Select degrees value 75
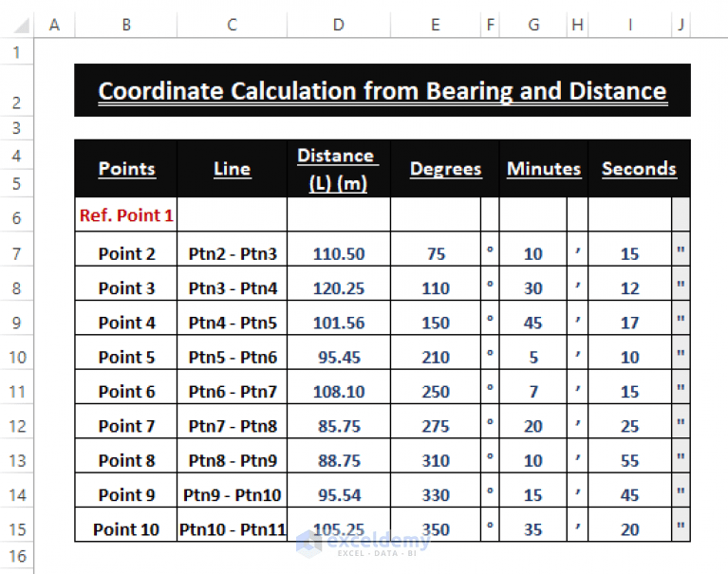Viewport: 728px width, 574px height. (x=435, y=250)
